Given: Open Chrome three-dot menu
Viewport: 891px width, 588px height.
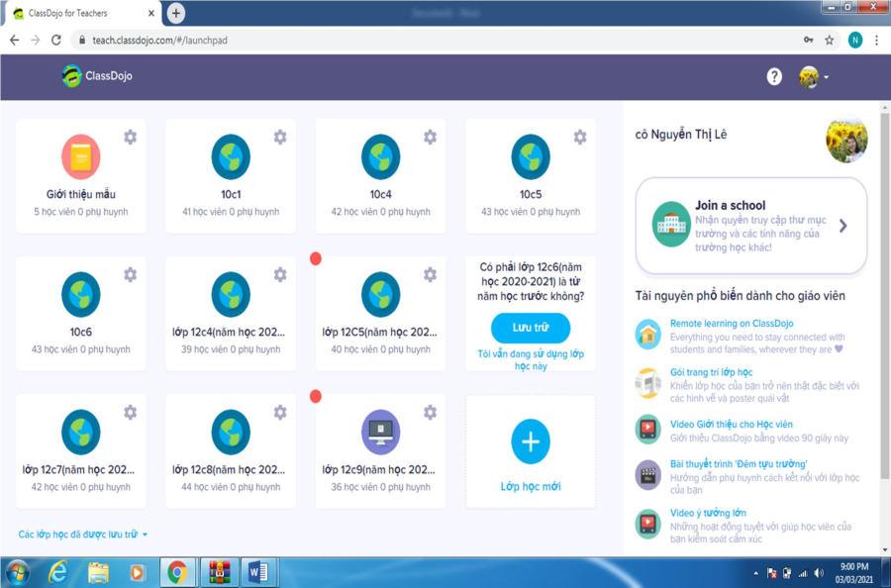Looking at the screenshot, I should [877, 41].
